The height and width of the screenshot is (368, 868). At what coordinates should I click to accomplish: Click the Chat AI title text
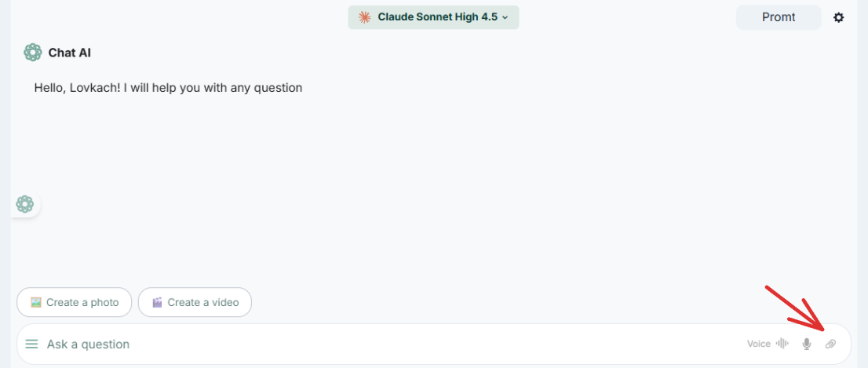[70, 53]
